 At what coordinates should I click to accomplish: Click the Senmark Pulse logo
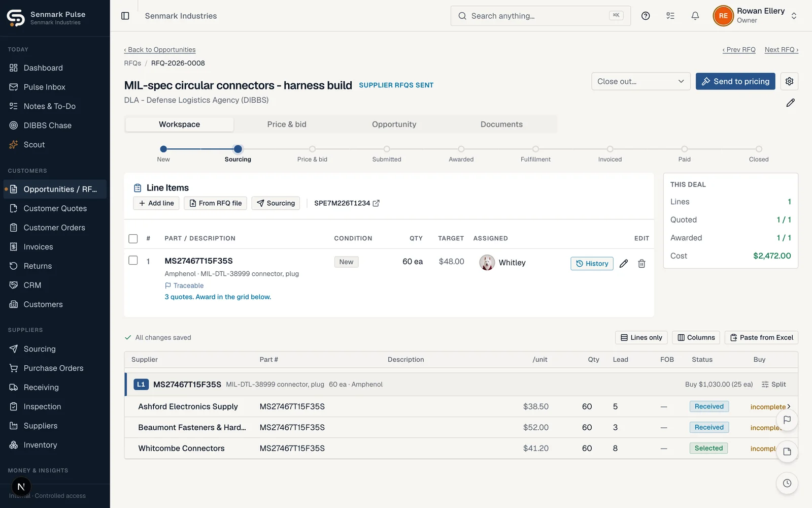(16, 18)
